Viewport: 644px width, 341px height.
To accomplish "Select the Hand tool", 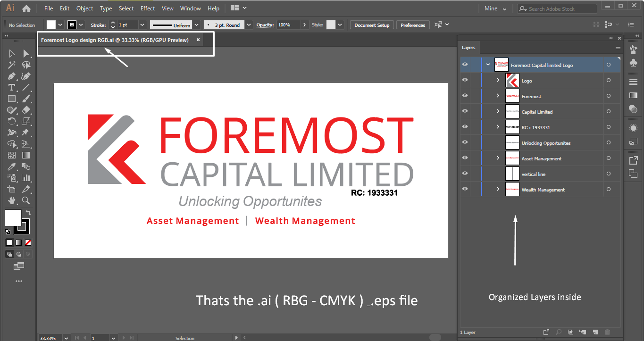I will coord(12,200).
